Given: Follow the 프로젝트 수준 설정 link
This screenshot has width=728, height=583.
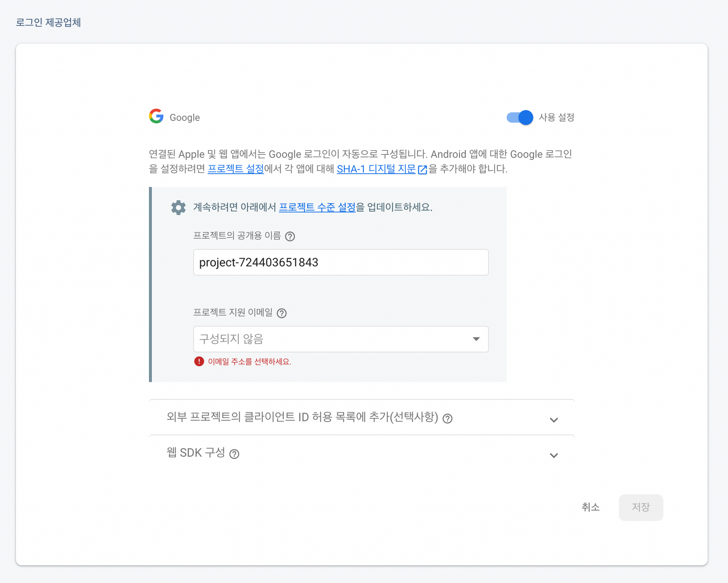Looking at the screenshot, I should click(317, 207).
